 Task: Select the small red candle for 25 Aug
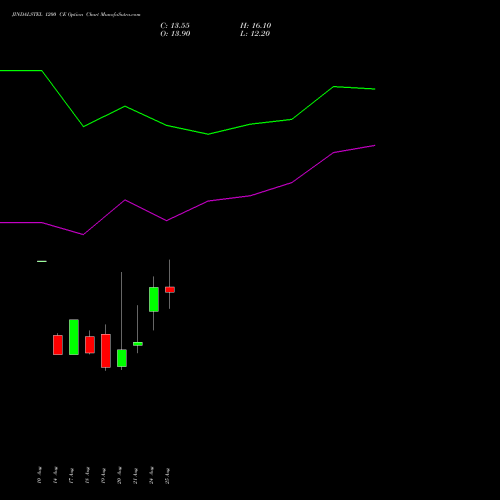click(x=170, y=290)
